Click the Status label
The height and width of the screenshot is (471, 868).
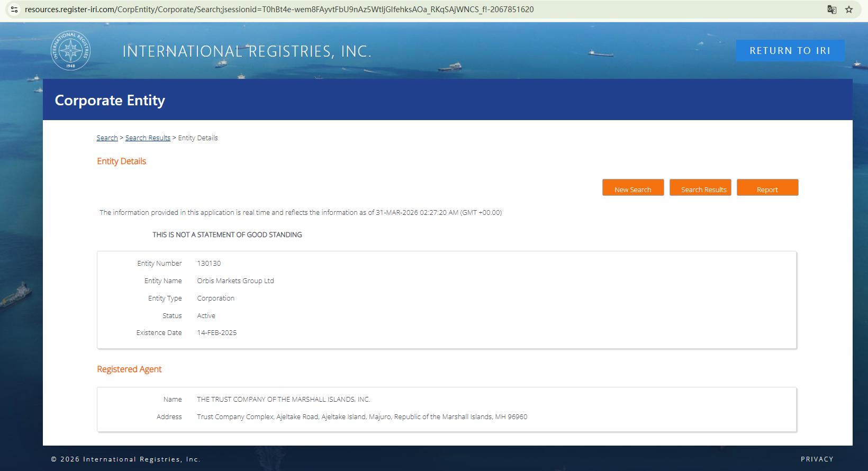[172, 316]
